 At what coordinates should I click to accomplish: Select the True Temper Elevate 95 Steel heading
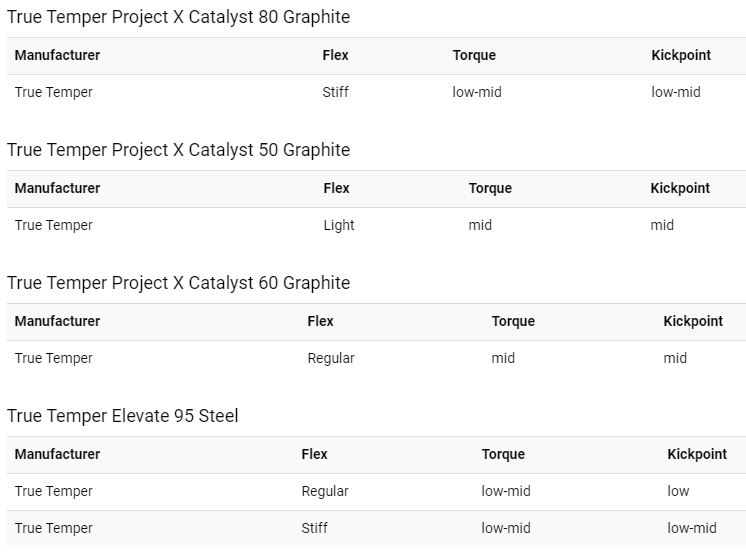pyautogui.click(x=122, y=416)
